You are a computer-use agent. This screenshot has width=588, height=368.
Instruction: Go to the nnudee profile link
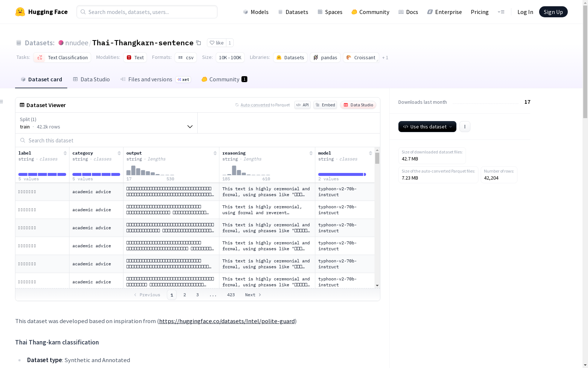coord(77,43)
